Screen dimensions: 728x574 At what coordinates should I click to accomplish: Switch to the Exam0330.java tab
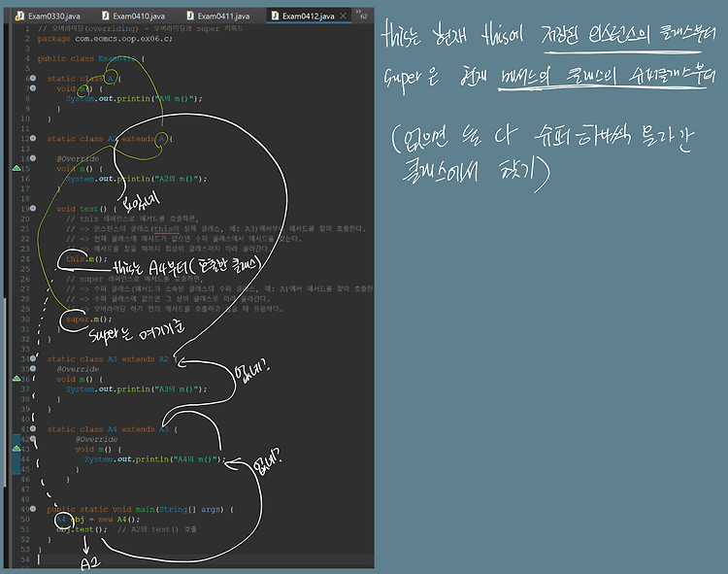pos(49,16)
